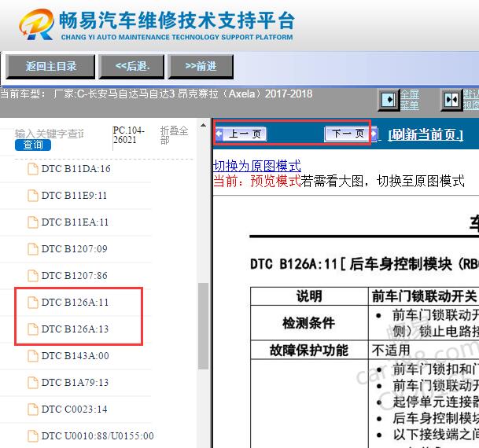Click the DTC B126A:11 document heading

pos(364,264)
